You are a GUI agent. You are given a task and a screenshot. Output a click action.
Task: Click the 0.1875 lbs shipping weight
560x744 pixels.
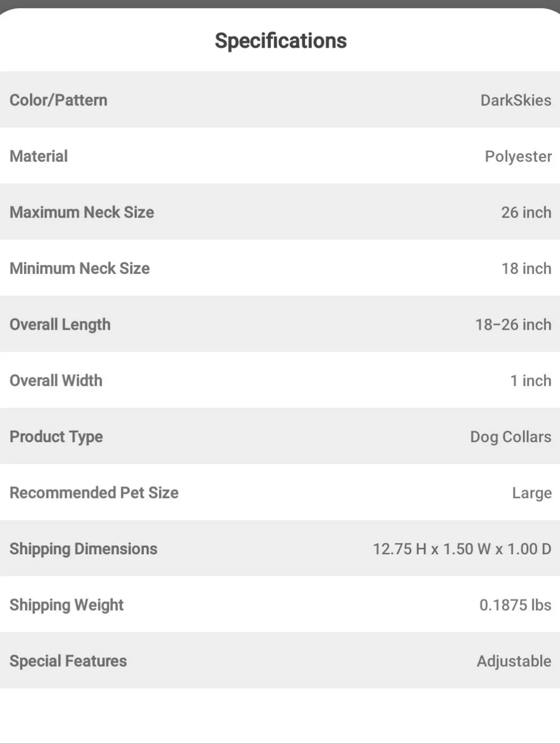tap(515, 605)
